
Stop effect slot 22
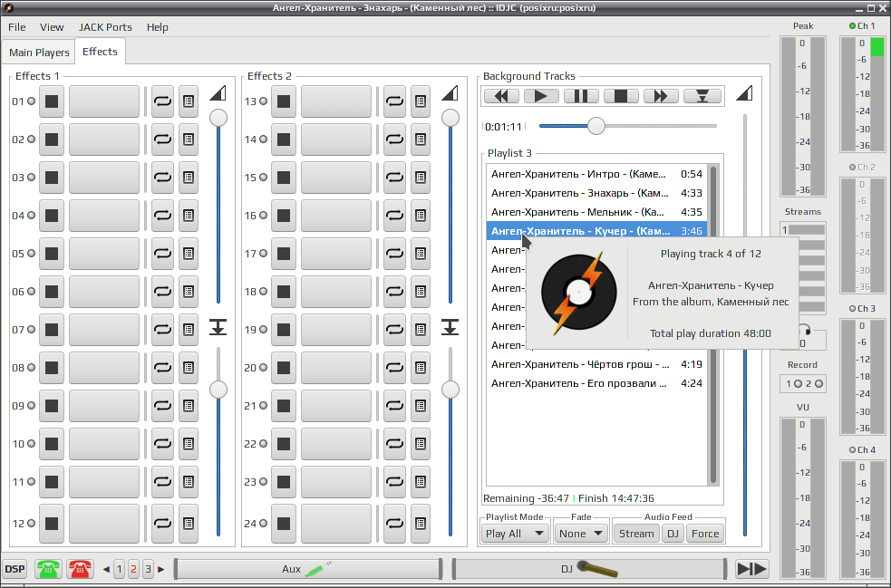click(284, 444)
